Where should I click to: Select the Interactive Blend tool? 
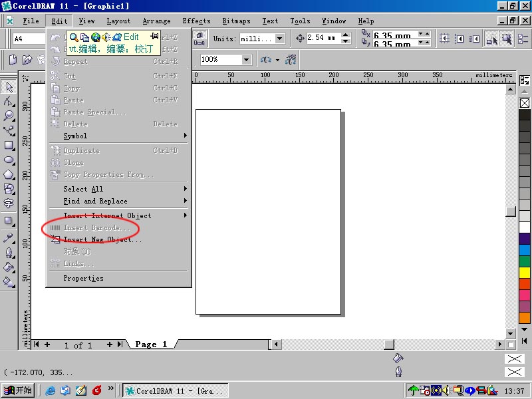pos(9,221)
